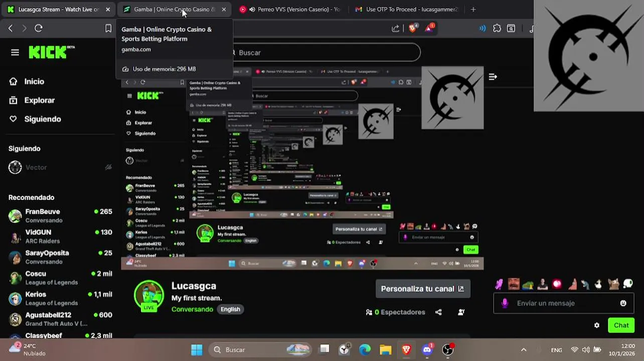Click the share stream icon
Image resolution: width=644 pixels, height=361 pixels.
pyautogui.click(x=438, y=312)
